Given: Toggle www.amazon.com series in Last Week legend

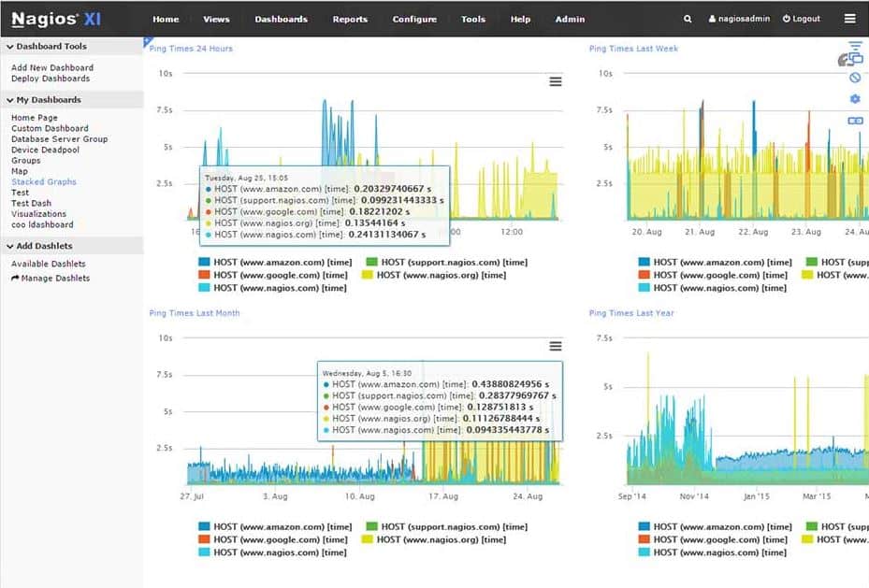Looking at the screenshot, I should click(715, 263).
